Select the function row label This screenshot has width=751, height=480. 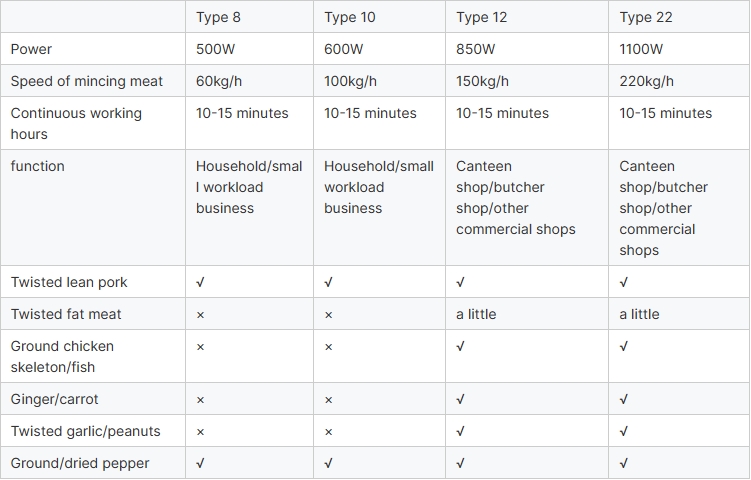[37, 166]
